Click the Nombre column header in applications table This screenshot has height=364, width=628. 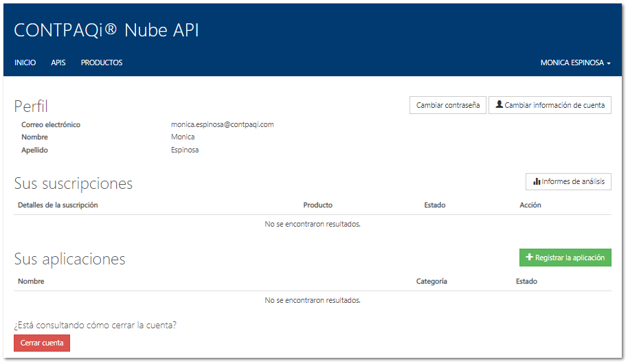[31, 282]
